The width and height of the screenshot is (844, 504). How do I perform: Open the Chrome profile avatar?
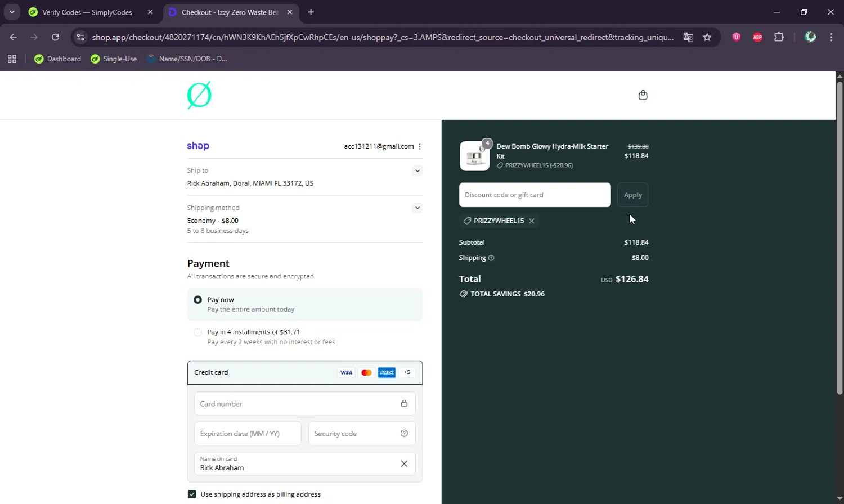click(x=810, y=37)
